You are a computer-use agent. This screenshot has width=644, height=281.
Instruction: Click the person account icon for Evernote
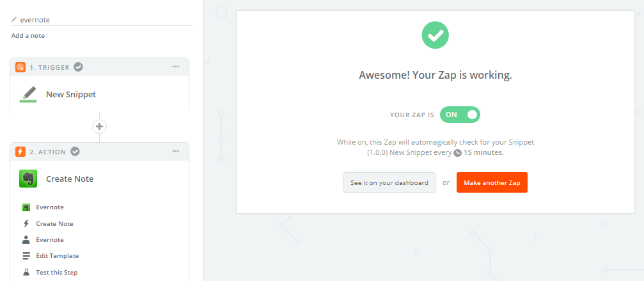(26, 240)
